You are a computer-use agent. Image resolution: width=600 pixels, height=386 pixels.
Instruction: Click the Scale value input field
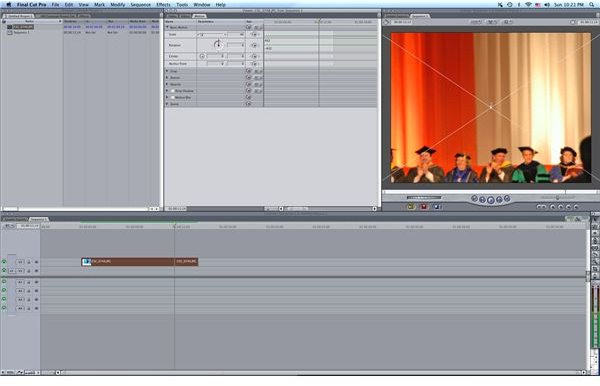[237, 34]
